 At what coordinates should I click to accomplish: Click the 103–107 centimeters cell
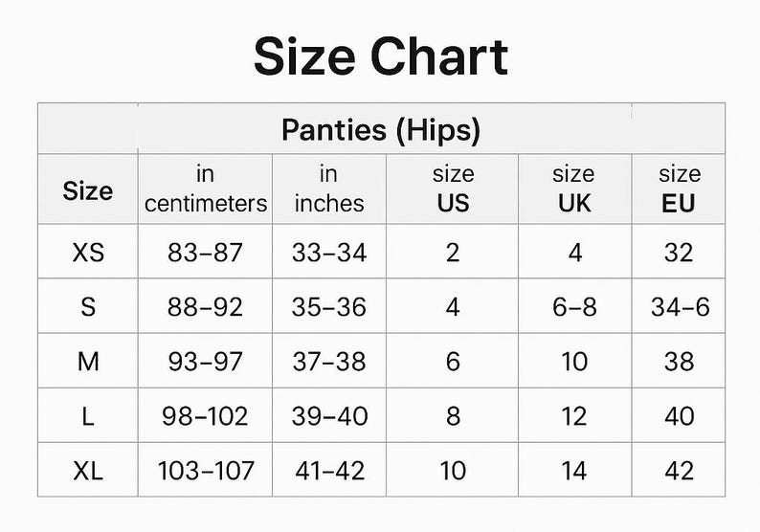pos(206,471)
